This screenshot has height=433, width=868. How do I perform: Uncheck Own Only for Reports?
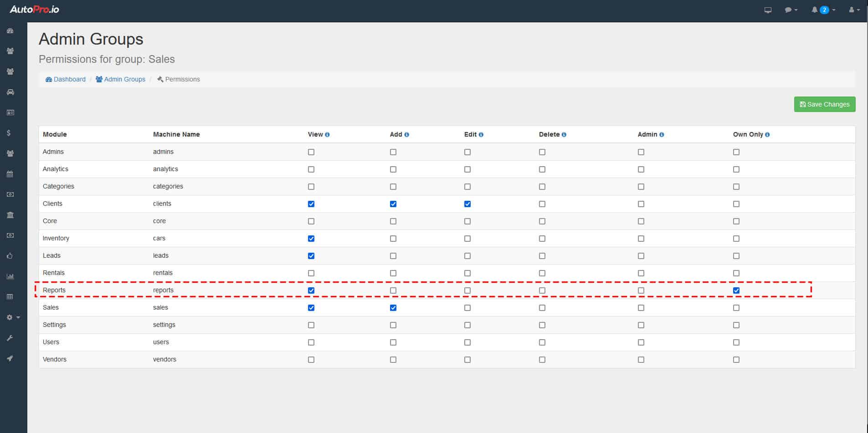pyautogui.click(x=736, y=290)
